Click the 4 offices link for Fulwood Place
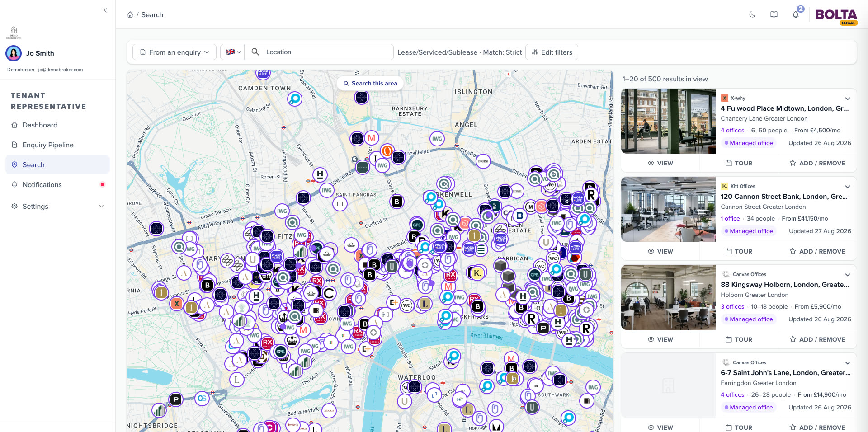Image resolution: width=868 pixels, height=432 pixels. [732, 130]
